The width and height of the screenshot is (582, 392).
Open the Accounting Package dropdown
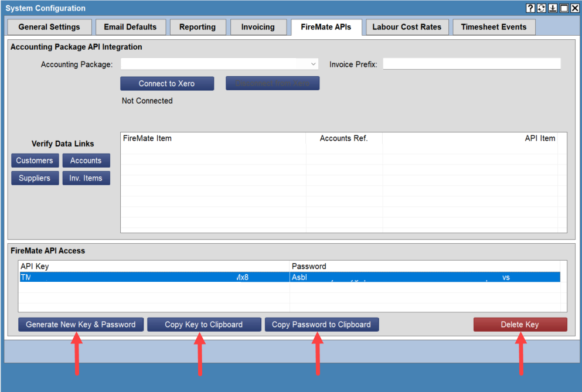313,64
